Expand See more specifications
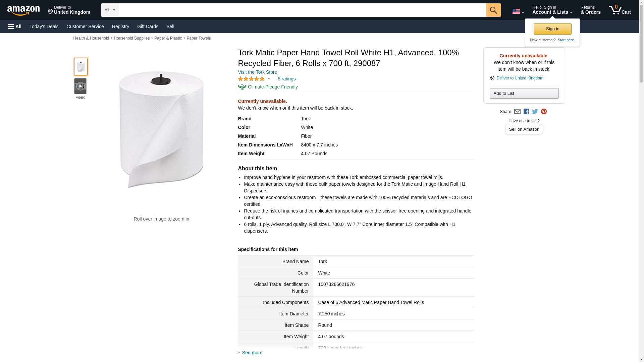This screenshot has height=362, width=644. tap(252, 353)
